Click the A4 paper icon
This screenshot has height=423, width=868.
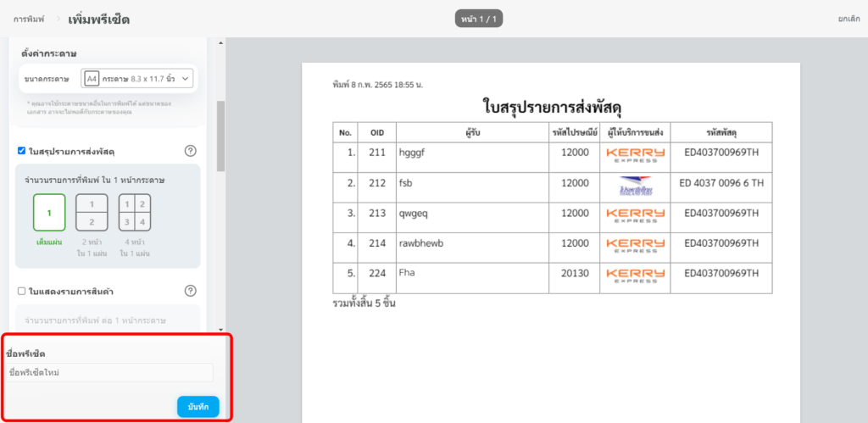pyautogui.click(x=92, y=79)
